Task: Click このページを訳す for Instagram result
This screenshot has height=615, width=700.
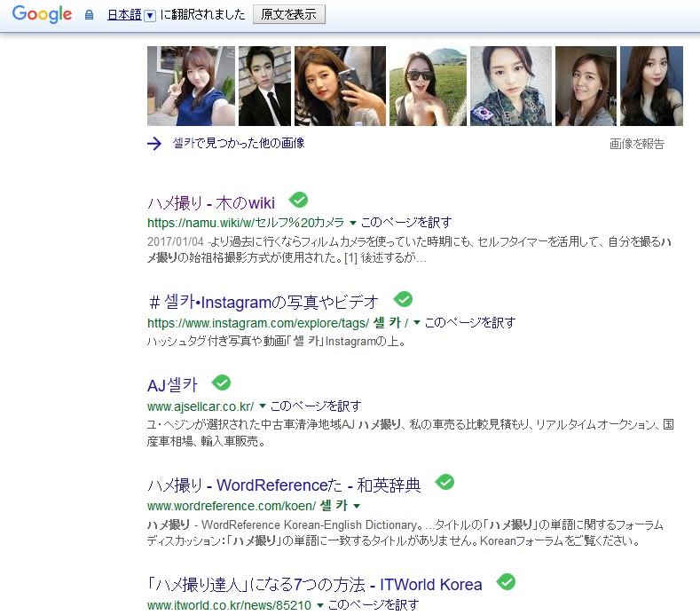Action: (470, 322)
